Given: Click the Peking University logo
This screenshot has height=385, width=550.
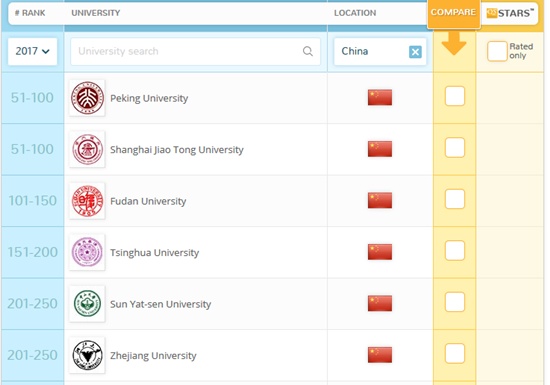Looking at the screenshot, I should point(87,98).
